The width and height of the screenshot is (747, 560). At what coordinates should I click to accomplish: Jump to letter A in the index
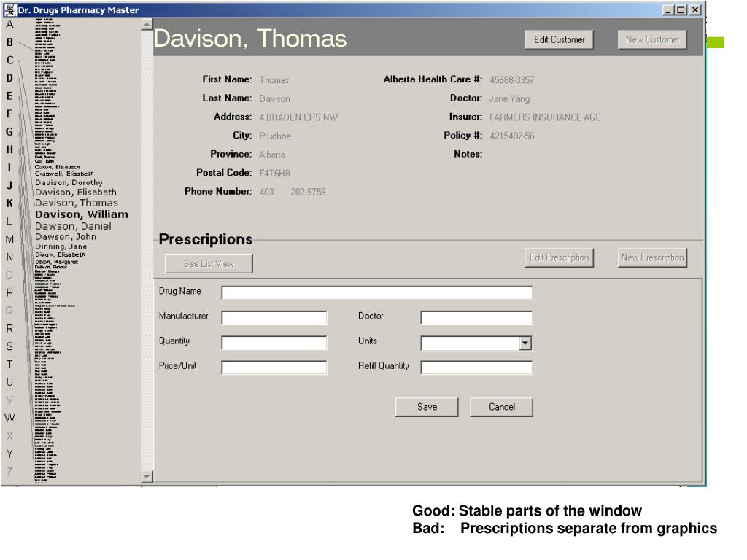click(9, 24)
